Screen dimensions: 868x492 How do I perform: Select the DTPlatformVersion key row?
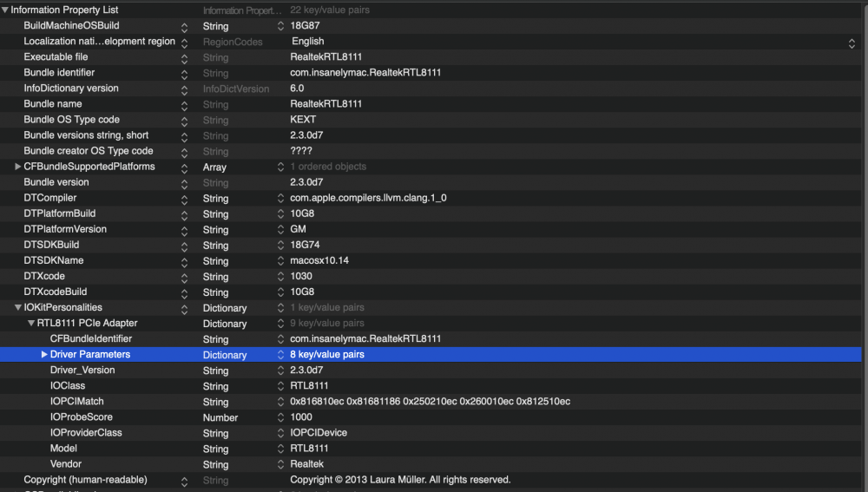click(65, 229)
